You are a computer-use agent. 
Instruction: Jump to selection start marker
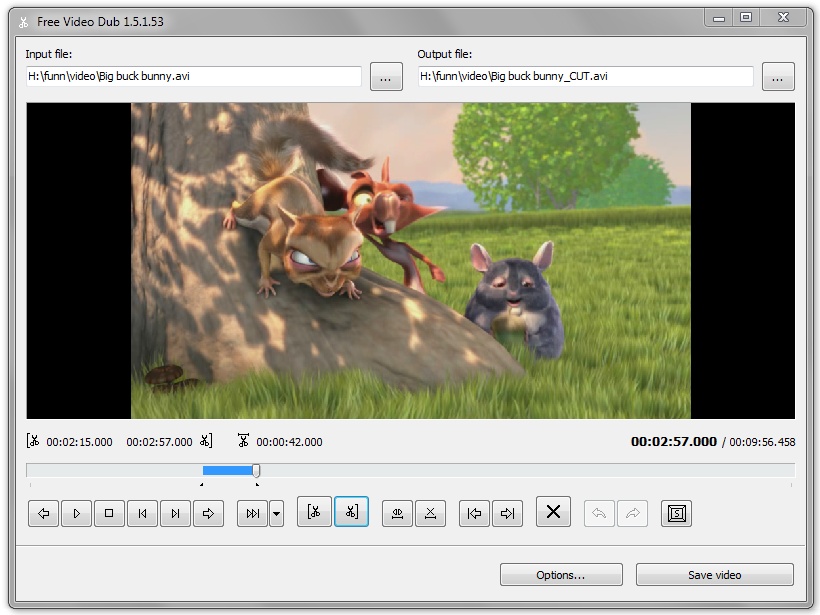(474, 514)
